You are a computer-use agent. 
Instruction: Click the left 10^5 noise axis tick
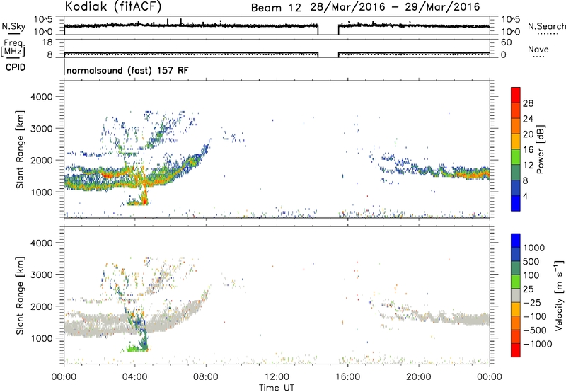click(x=43, y=19)
